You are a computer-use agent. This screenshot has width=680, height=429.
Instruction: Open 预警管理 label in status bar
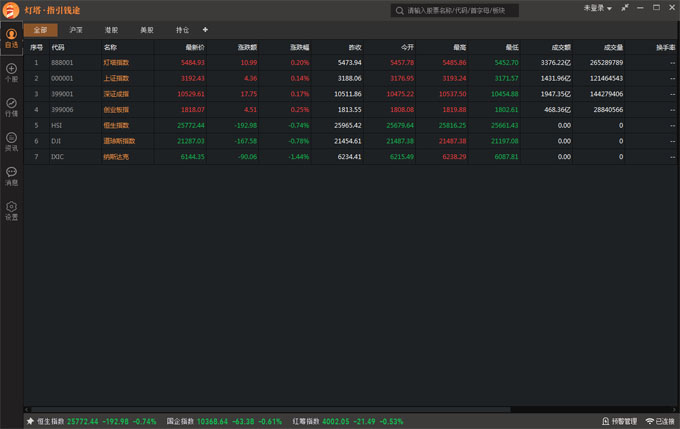click(624, 421)
